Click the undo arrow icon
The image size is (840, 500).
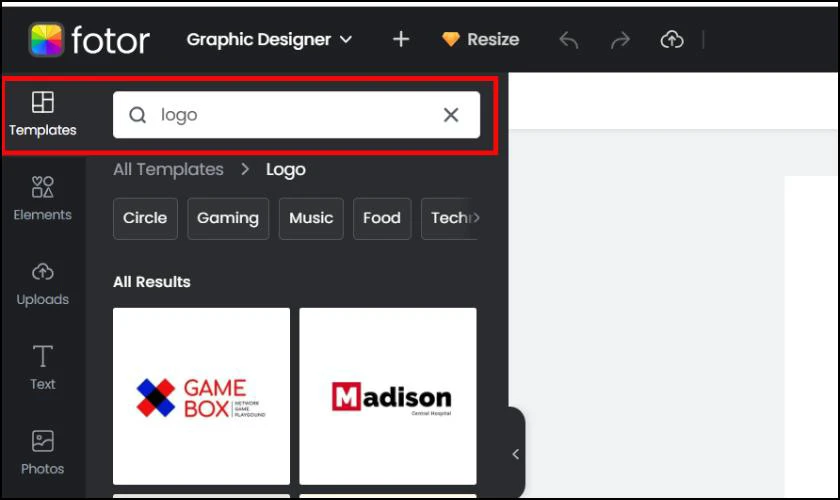tap(569, 40)
